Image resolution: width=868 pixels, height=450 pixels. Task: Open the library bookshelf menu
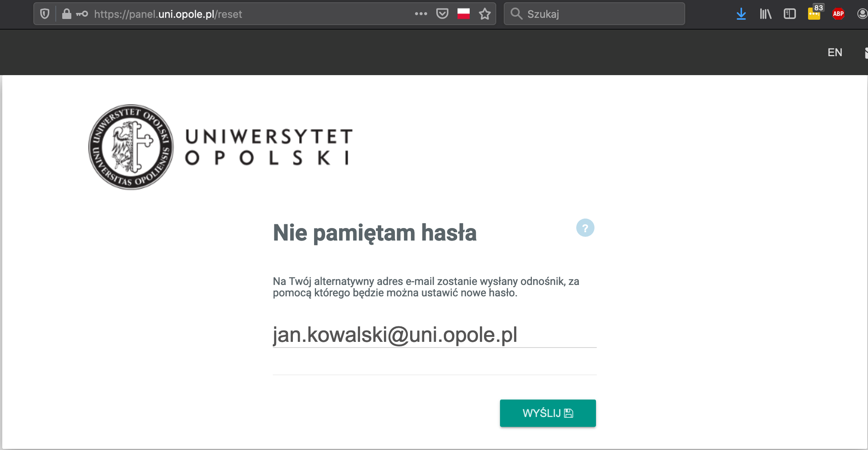click(x=765, y=14)
